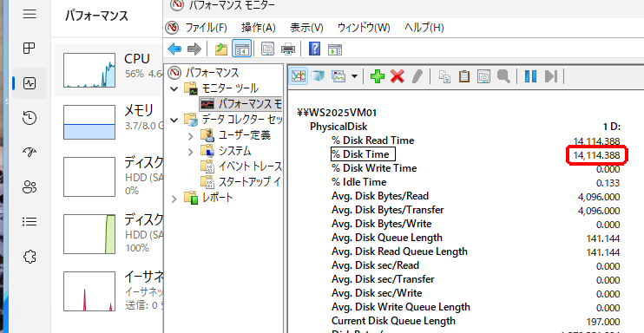Open the 表示(V) menu
Screen dimensions: 644x333
pos(306,28)
